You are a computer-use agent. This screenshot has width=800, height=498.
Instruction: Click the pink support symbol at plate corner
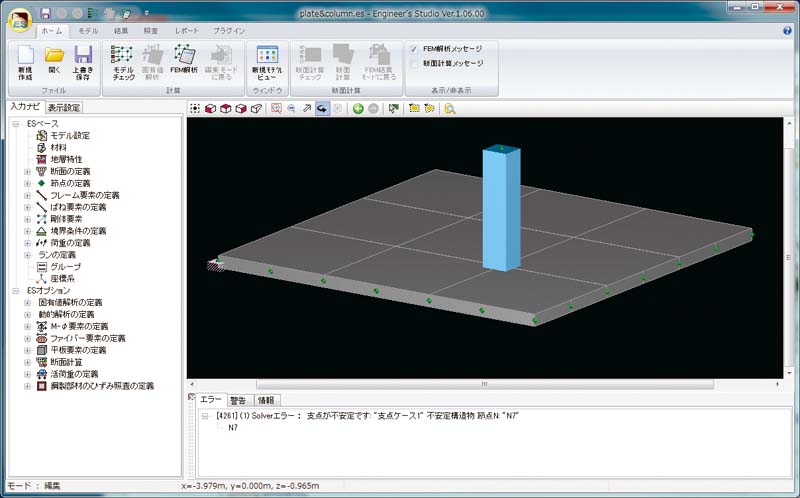[215, 265]
